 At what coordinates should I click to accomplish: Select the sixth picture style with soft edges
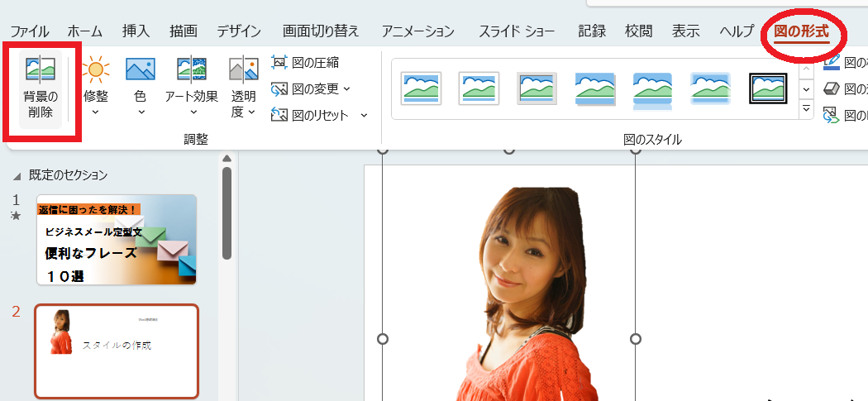(710, 88)
